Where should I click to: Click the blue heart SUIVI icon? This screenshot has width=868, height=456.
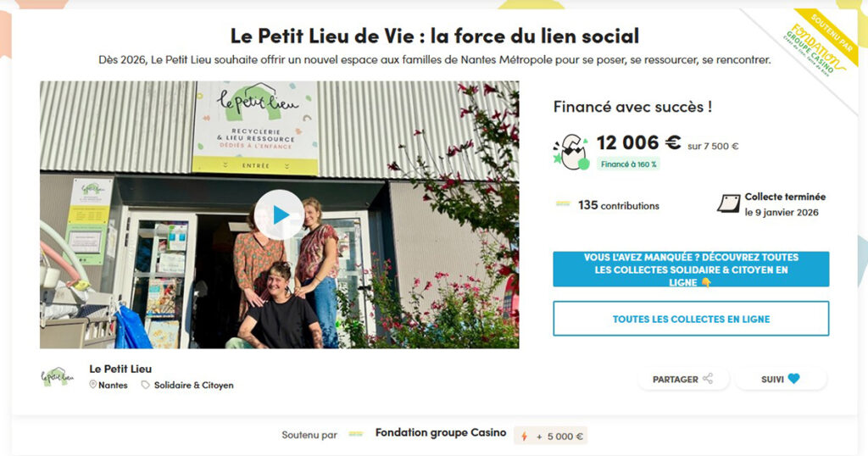793,379
